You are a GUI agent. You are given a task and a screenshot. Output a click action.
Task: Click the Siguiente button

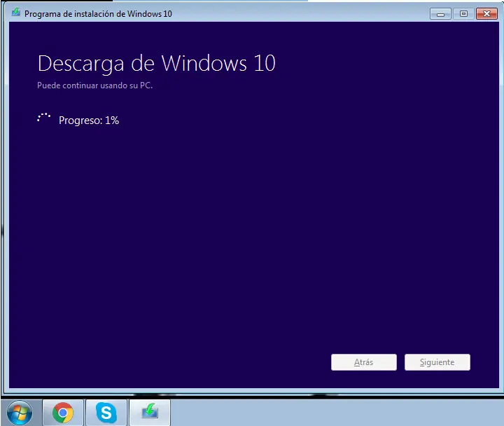(437, 362)
